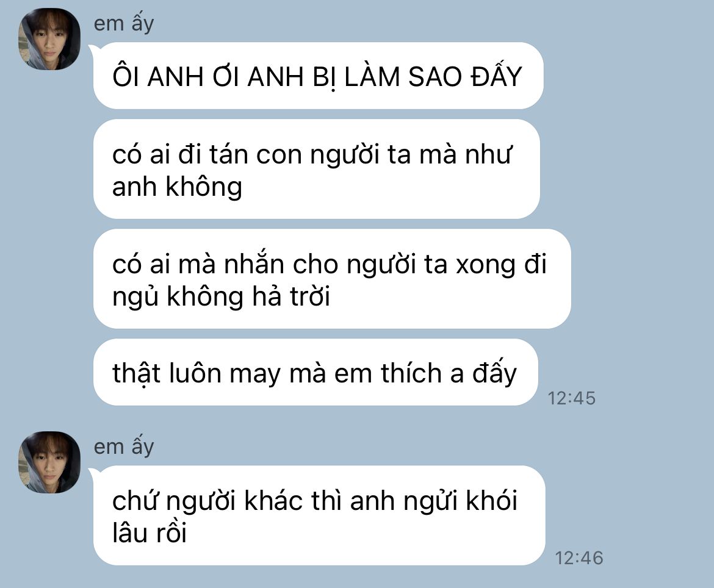Open the top profile avatar of em ấy
This screenshot has width=714, height=588.
[x=49, y=38]
